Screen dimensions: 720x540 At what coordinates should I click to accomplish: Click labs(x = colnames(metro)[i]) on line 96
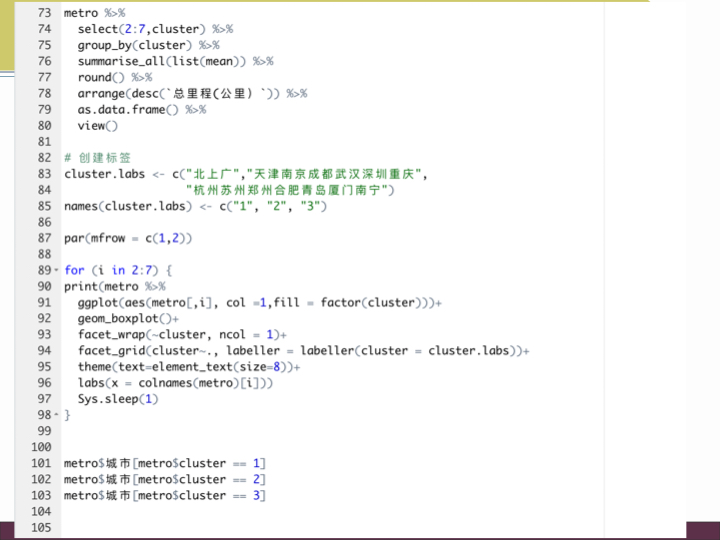coord(175,383)
